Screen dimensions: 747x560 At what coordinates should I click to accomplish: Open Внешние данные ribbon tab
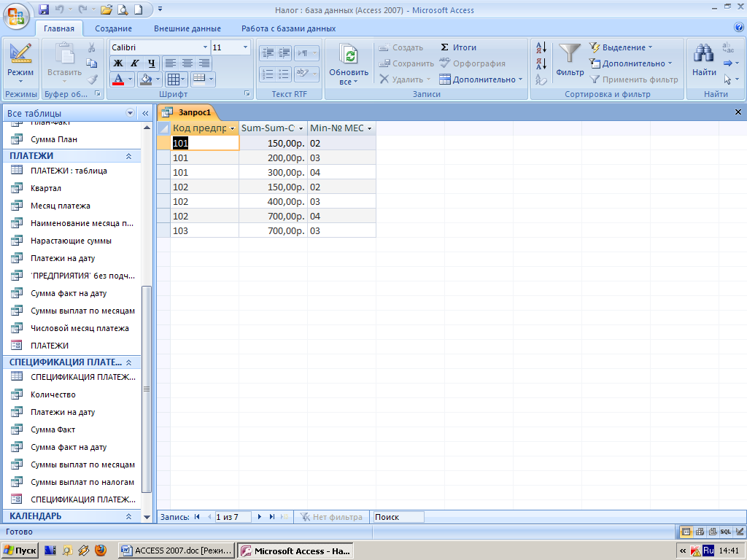pos(187,28)
